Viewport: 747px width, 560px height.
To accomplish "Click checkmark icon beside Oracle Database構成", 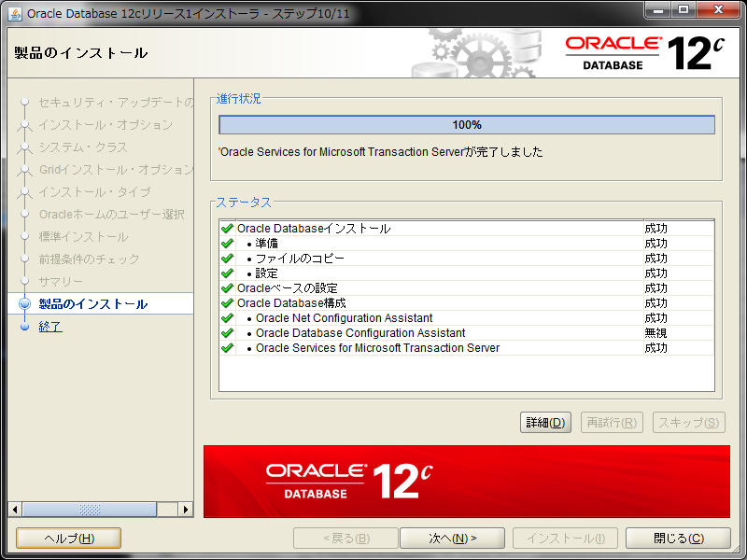I will point(227,302).
